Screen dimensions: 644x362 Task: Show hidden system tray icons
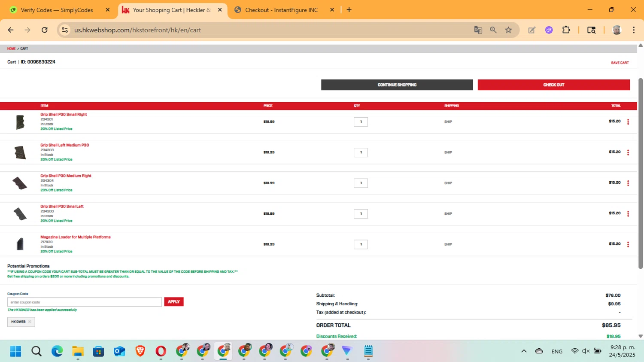524,351
